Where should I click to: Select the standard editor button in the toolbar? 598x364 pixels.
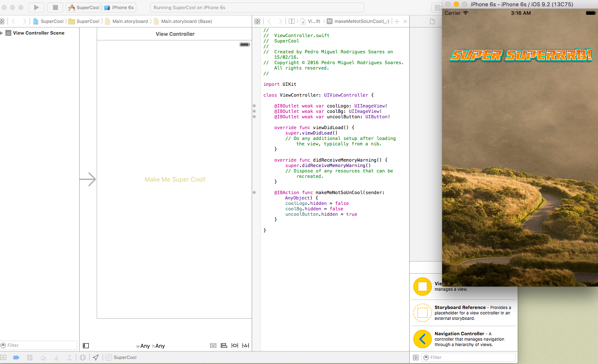click(437, 7)
